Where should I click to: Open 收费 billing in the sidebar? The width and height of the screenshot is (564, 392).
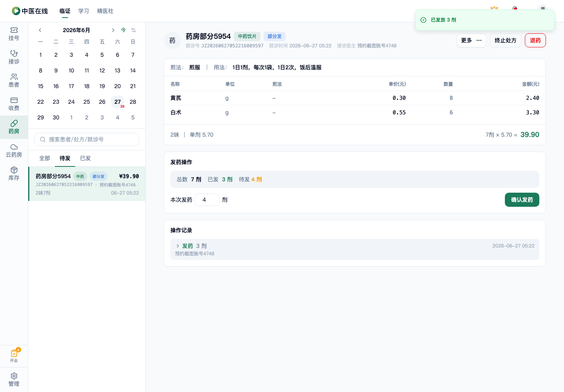pos(14,104)
